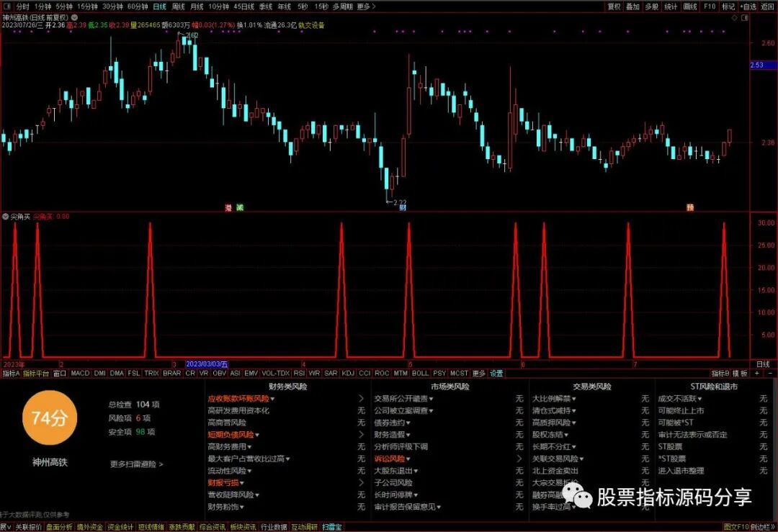
Task: Select the 60分钟 period
Action: 138,6
